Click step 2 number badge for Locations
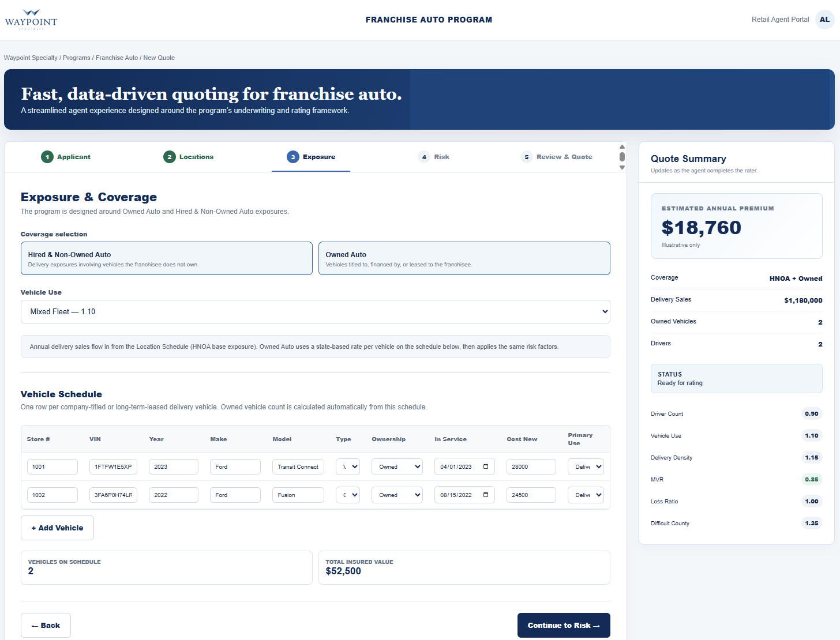This screenshot has height=640, width=840. click(170, 157)
